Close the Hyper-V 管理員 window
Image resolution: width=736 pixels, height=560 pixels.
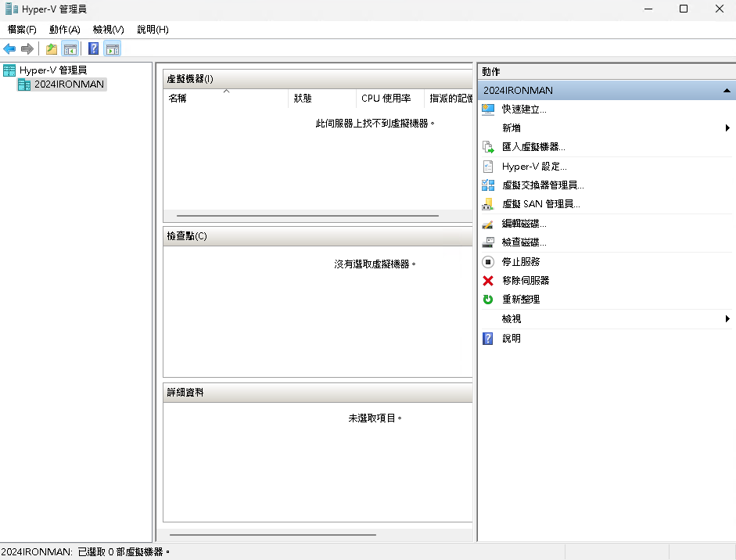pos(719,9)
